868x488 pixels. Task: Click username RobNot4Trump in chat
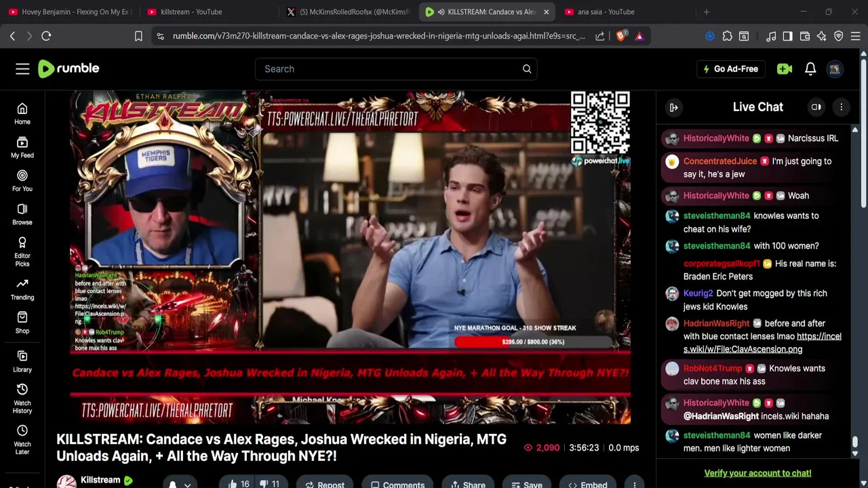point(713,369)
